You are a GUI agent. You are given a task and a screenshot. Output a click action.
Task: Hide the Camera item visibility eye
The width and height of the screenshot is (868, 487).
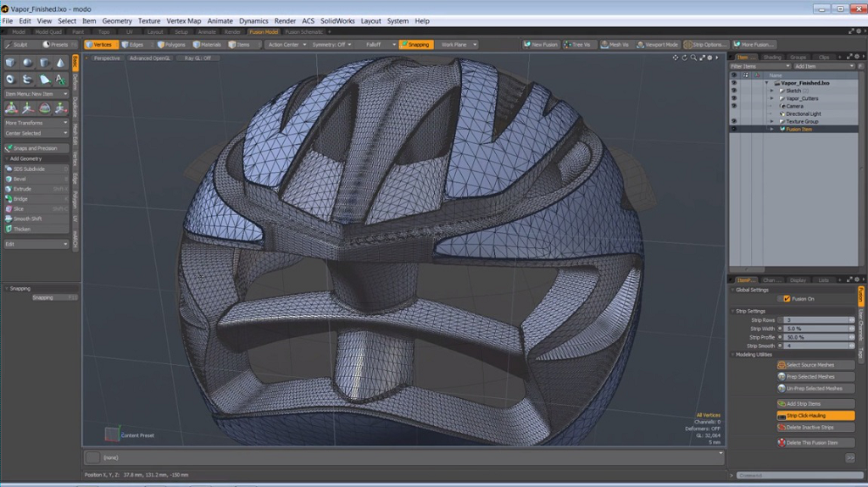[x=734, y=106]
